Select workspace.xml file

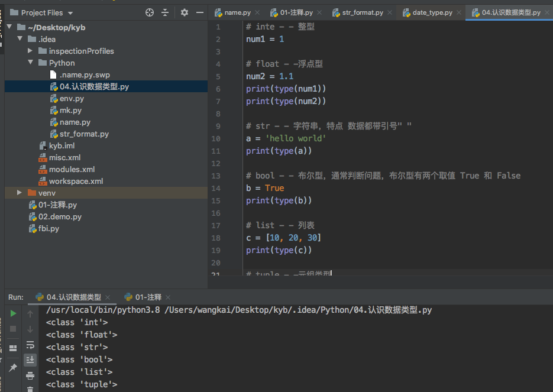tap(70, 181)
